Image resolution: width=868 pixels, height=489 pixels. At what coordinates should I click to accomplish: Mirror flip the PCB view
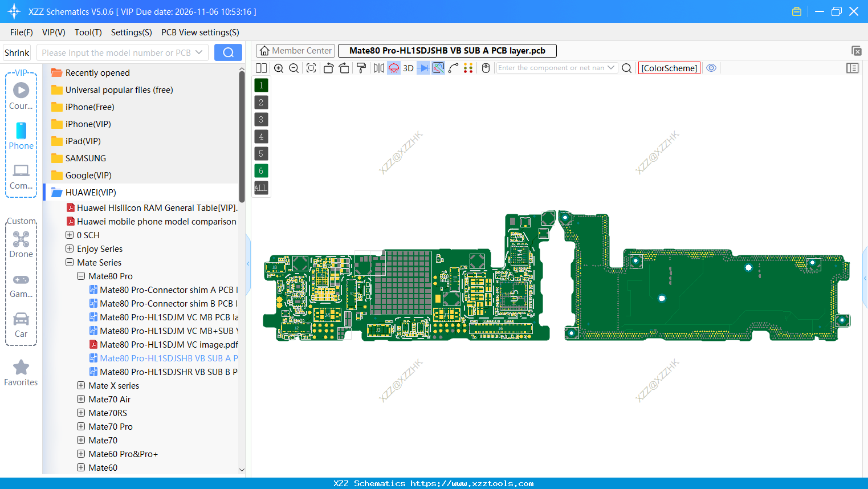coord(378,68)
